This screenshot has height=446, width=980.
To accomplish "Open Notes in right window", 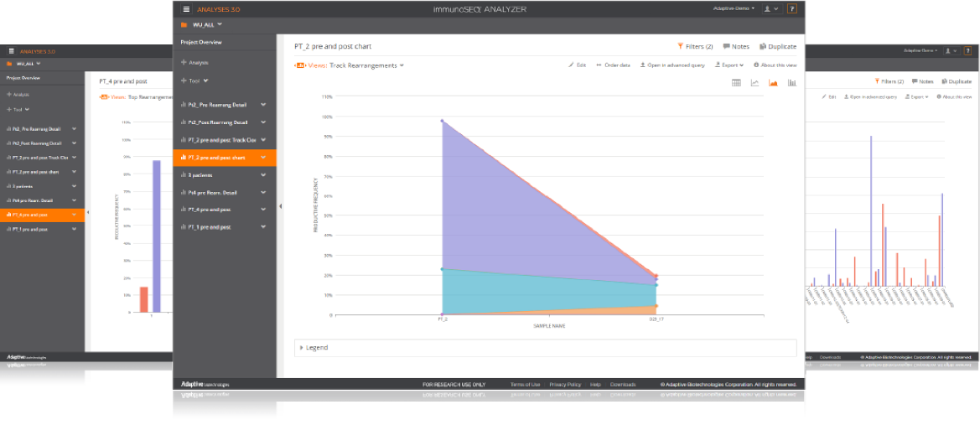I will (x=922, y=81).
